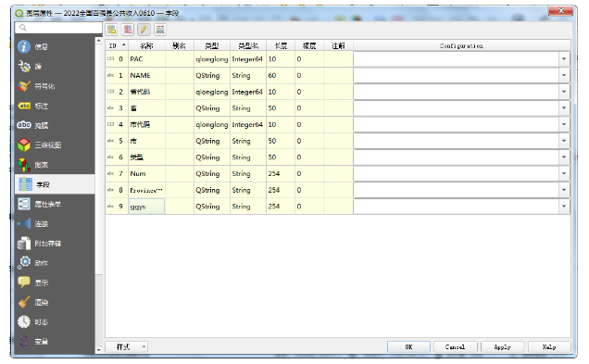Open the 渲染 (Rendering) sidebar page

pos(55,302)
